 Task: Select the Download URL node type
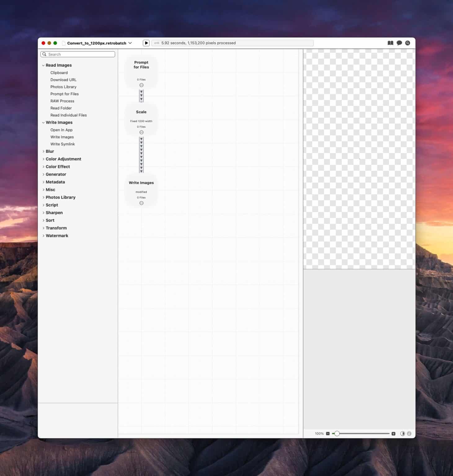click(63, 80)
